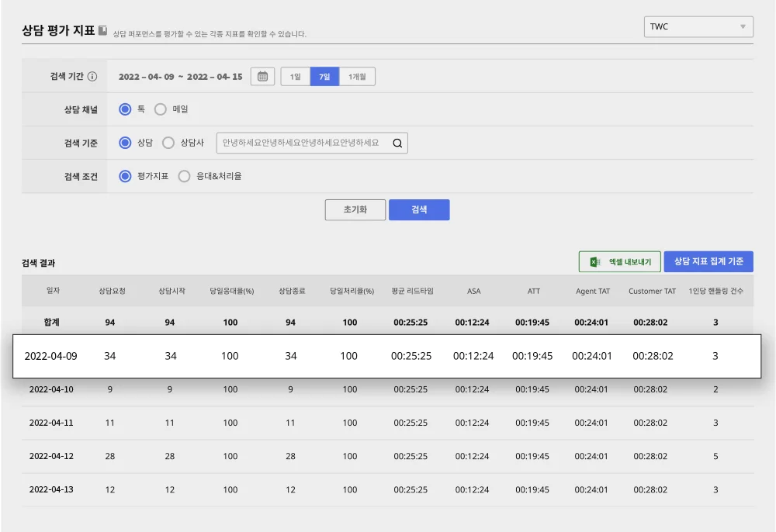Click the Excel icon in the export button
This screenshot has width=776, height=532.
coord(595,262)
